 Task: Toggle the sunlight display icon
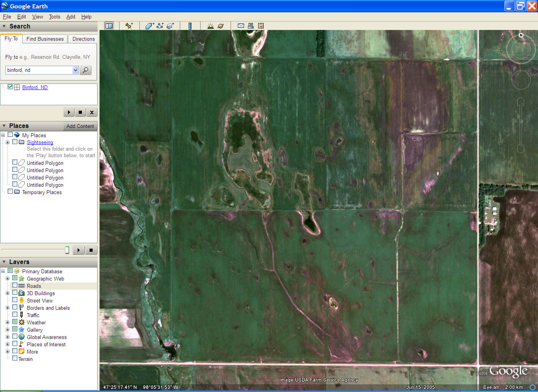[x=210, y=26]
